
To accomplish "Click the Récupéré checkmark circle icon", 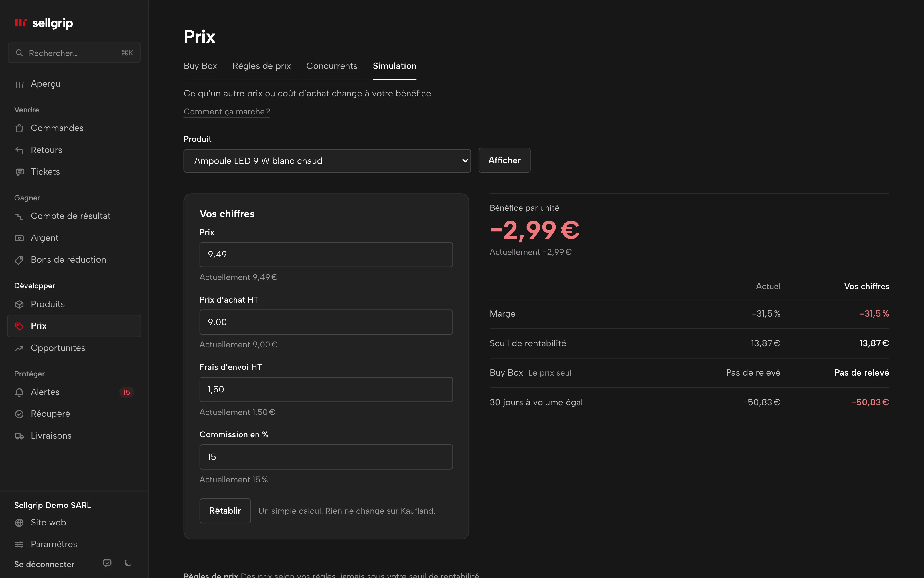I will tap(19, 414).
